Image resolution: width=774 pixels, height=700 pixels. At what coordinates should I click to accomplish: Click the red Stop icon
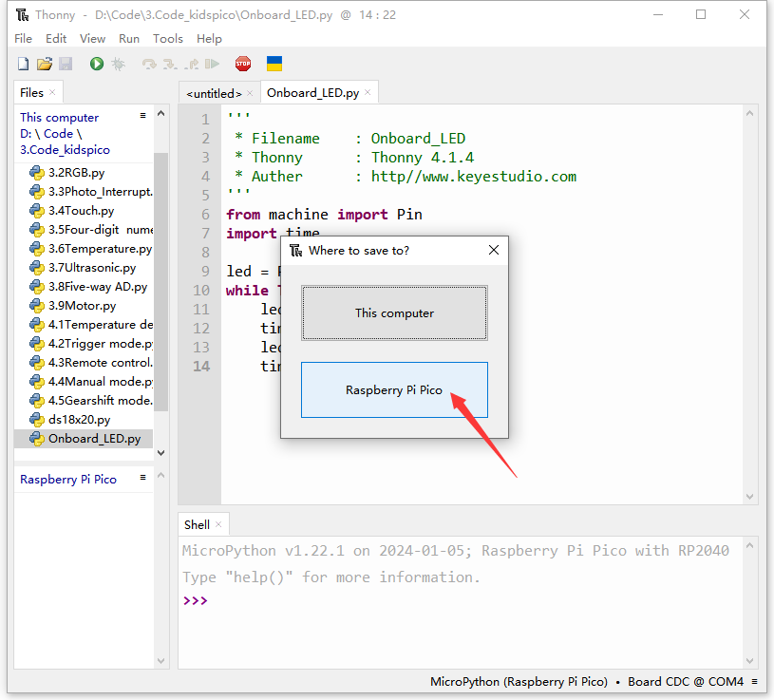click(243, 65)
